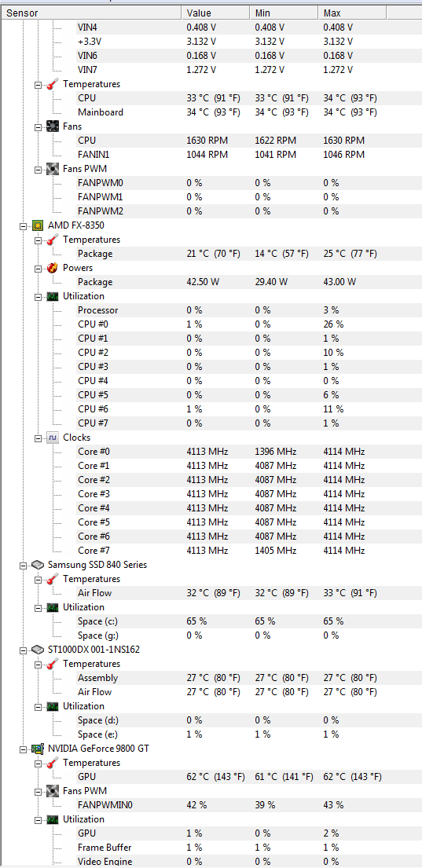The height and width of the screenshot is (868, 422).
Task: Collapse the Samsung SSD 840 Series node
Action: coord(23,566)
